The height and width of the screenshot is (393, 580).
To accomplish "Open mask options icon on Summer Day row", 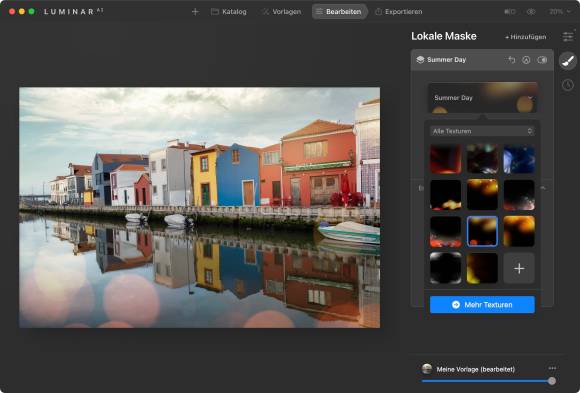I will tap(526, 60).
